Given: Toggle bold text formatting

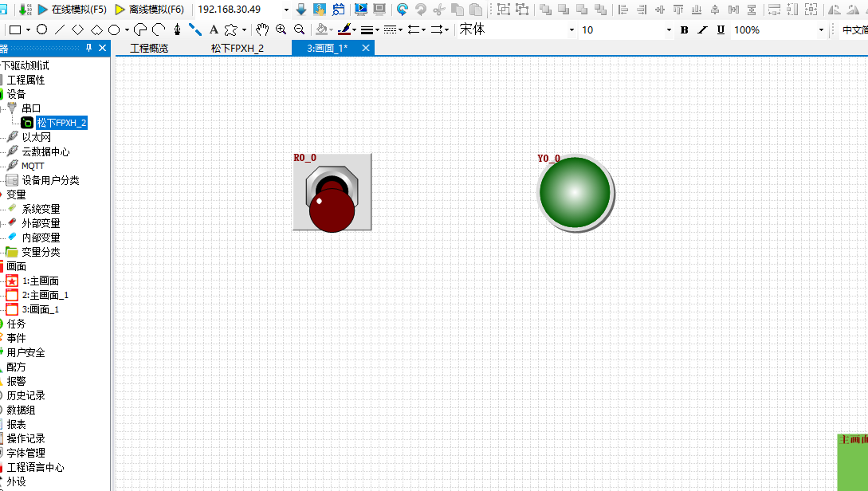Looking at the screenshot, I should [x=684, y=30].
